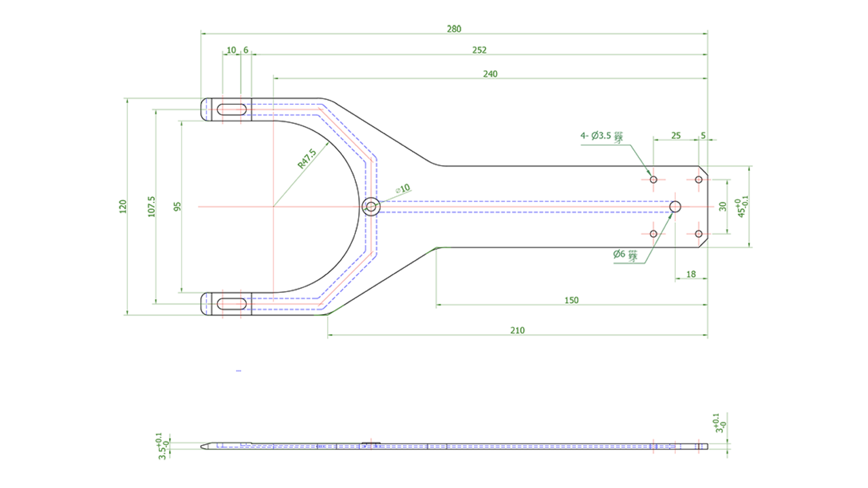
Task: Select the 10 slot length dimension
Action: (231, 50)
